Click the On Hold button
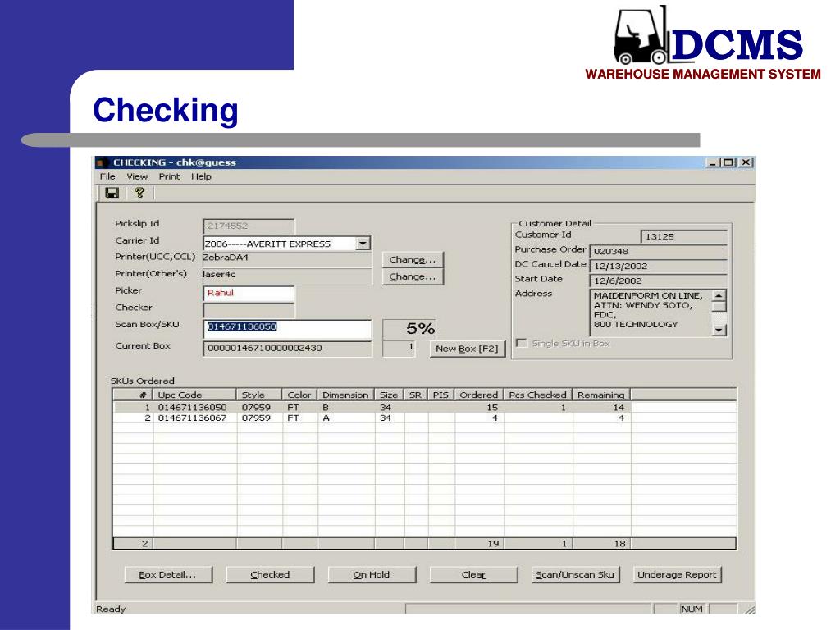The width and height of the screenshot is (840, 630). (372, 575)
